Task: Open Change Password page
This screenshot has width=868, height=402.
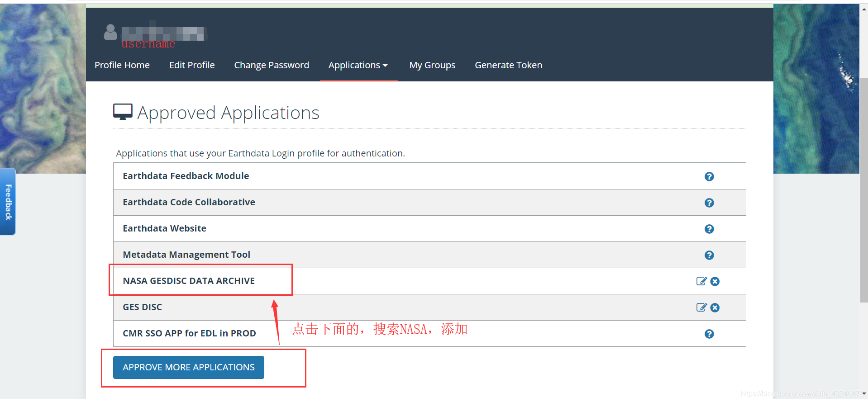Action: (x=272, y=65)
